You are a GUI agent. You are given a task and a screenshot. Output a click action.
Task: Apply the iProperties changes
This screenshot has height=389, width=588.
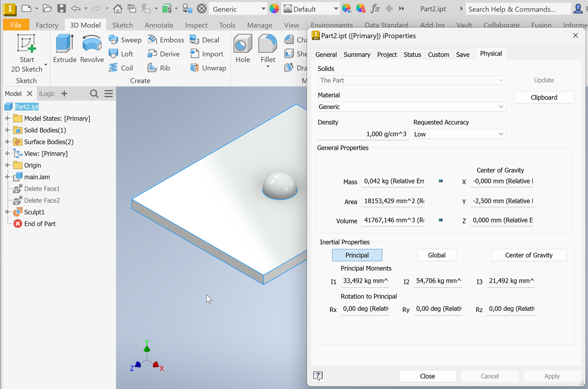click(552, 376)
